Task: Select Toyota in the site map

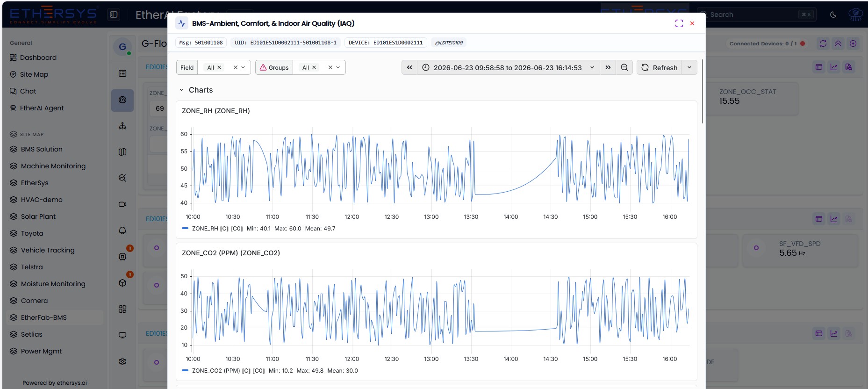Action: point(32,233)
